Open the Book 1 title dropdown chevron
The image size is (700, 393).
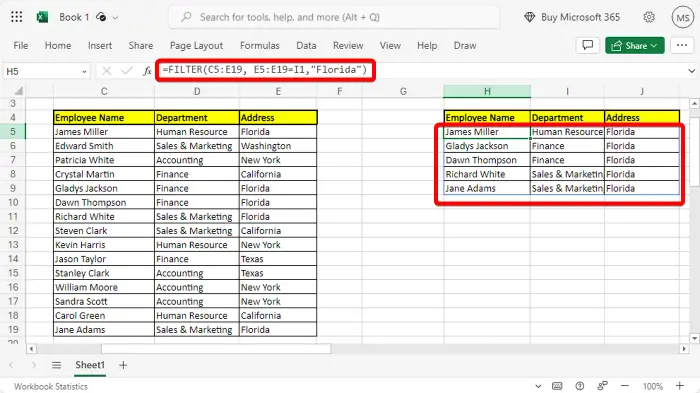pyautogui.click(x=115, y=18)
